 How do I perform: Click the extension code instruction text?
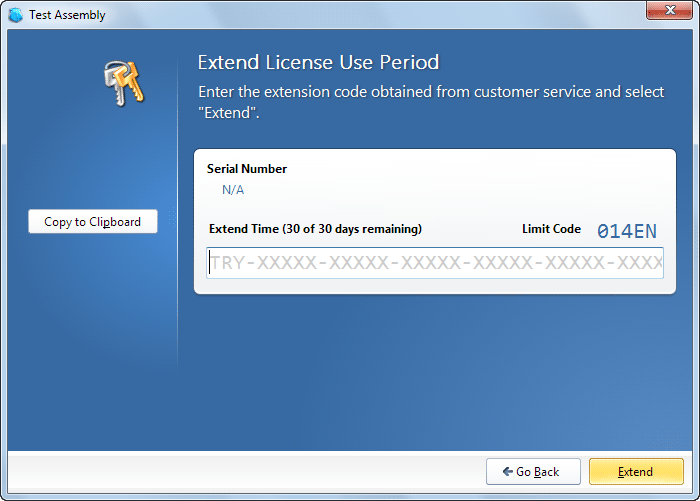tap(431, 102)
